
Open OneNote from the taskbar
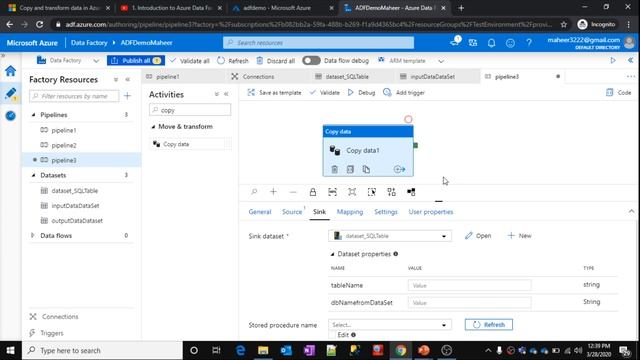(309, 350)
